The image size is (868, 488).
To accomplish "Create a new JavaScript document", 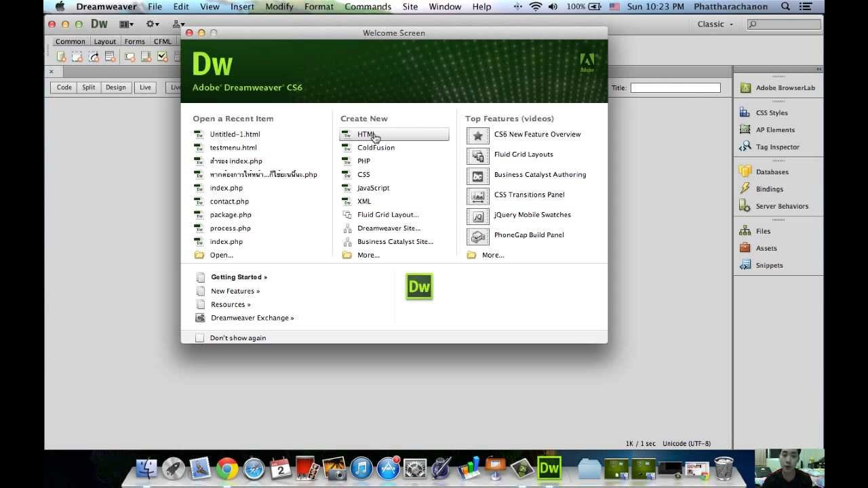I will pyautogui.click(x=373, y=188).
